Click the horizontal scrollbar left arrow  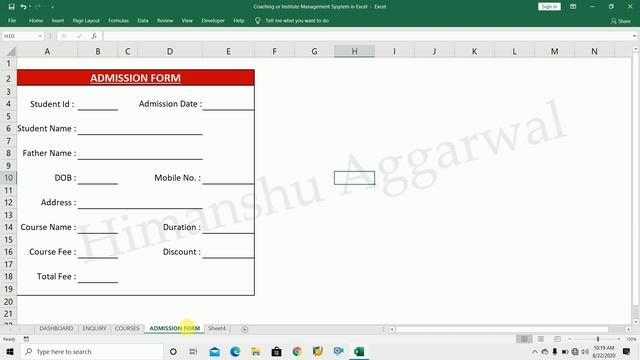[391, 329]
